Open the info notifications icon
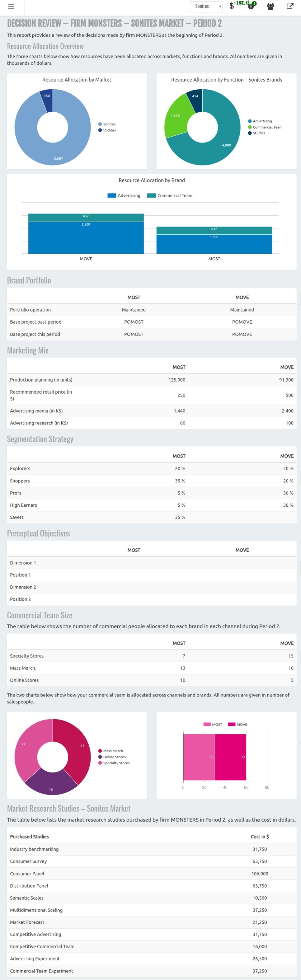Image resolution: width=301 pixels, height=980 pixels. 251,6
